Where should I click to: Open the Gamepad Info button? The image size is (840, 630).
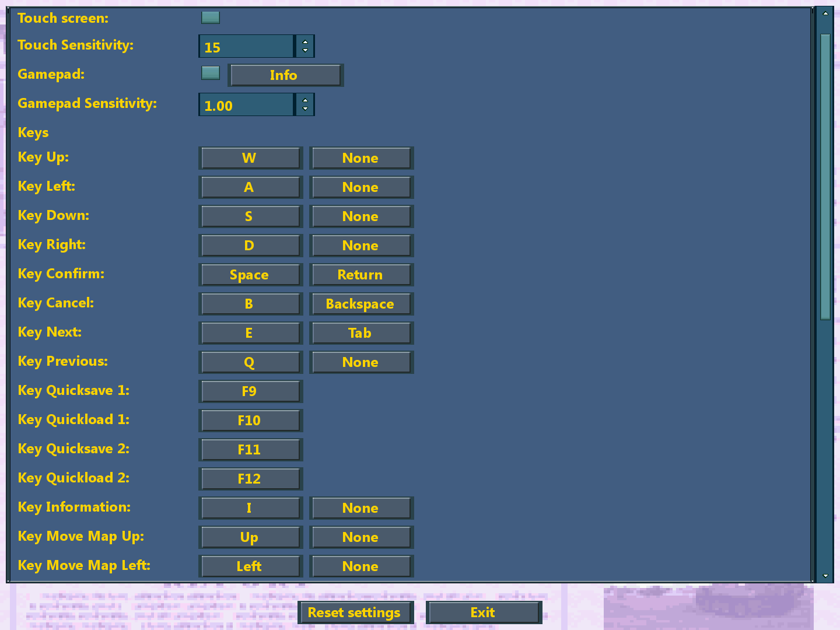point(285,75)
